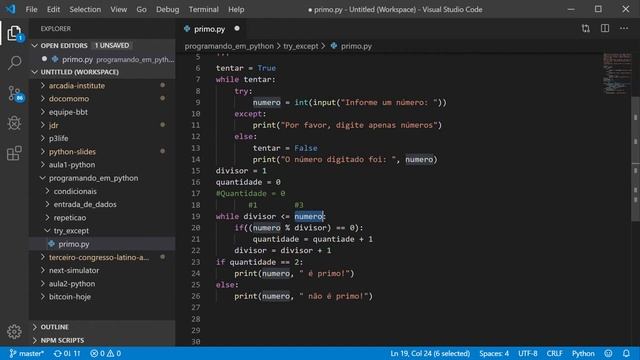Open the notifications bell
The height and width of the screenshot is (360, 640).
point(626,353)
